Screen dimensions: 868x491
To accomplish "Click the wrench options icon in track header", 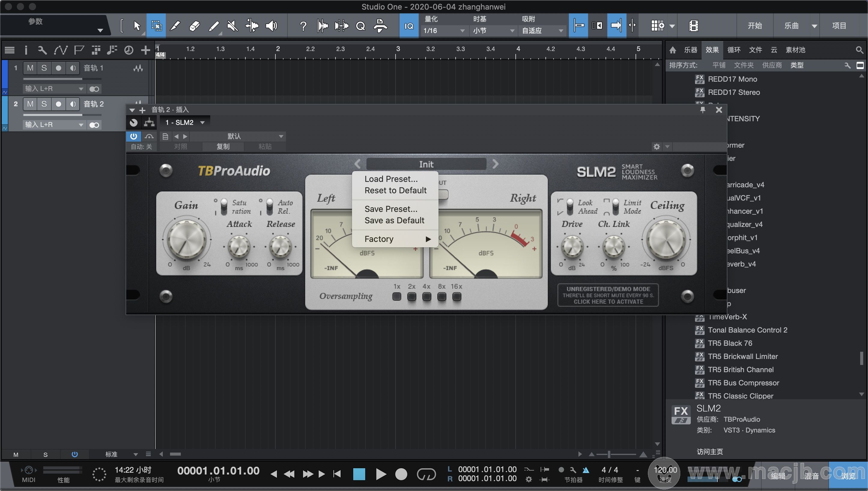I will pyautogui.click(x=42, y=50).
